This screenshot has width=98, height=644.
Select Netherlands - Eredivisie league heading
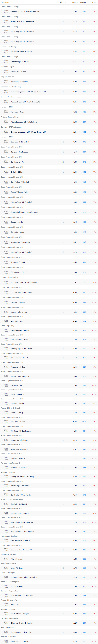(x=10, y=536)
